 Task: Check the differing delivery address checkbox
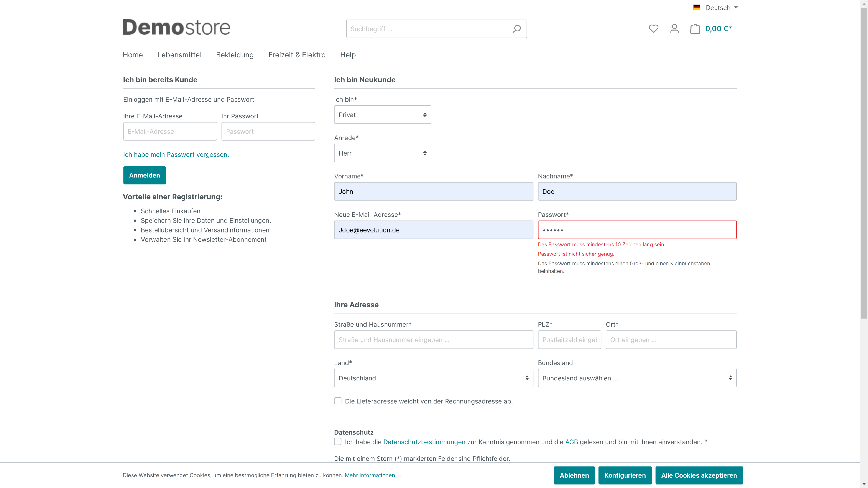pos(338,401)
